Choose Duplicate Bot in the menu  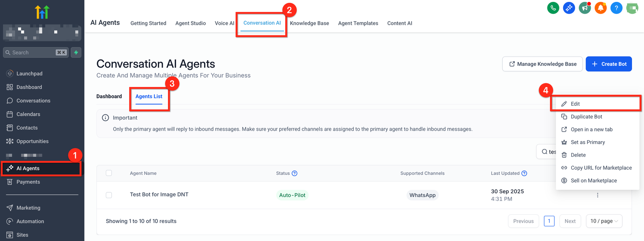[586, 117]
